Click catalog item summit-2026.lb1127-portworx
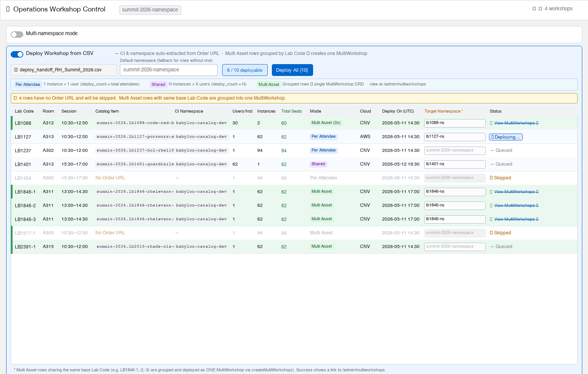The width and height of the screenshot is (588, 374). click(x=135, y=137)
